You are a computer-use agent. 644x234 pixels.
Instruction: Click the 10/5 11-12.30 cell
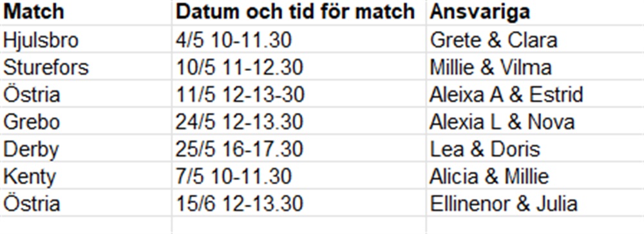coord(299,66)
